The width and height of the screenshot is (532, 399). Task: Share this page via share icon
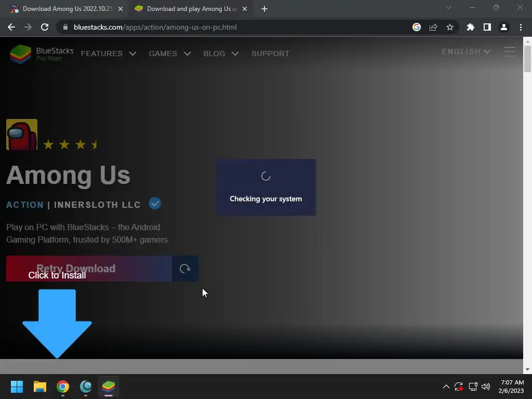[x=433, y=27]
